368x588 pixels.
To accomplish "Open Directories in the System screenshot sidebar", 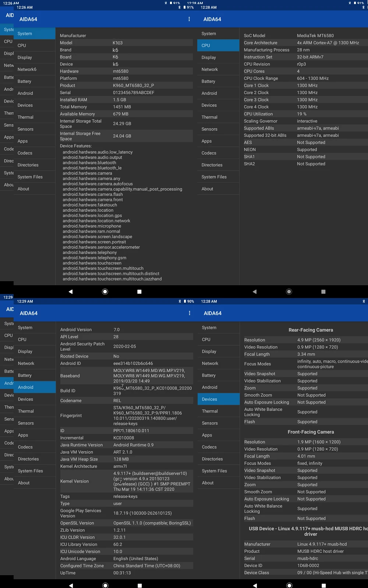I will [35, 165].
